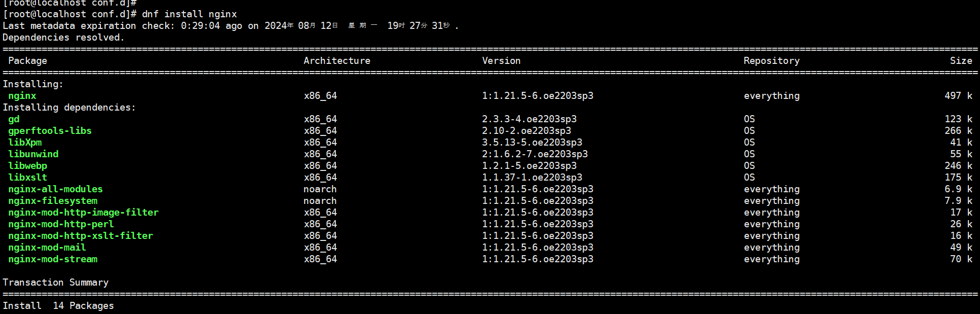Click the nginx-mod-stream package name

coord(53,259)
